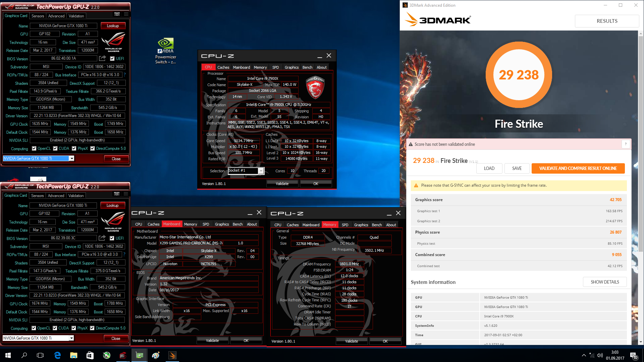
Task: Click the bus interface question mark in bottom GPU-Z
Action: tap(124, 254)
